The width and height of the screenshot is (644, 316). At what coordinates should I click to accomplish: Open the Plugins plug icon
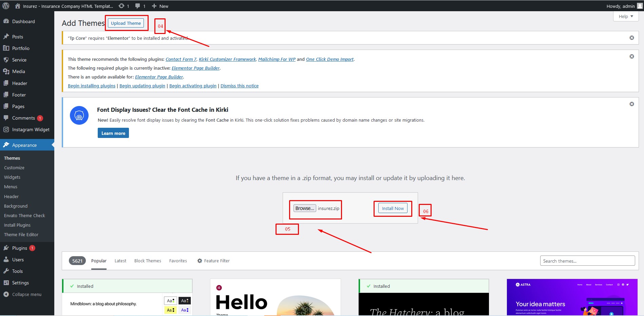[x=6, y=248]
